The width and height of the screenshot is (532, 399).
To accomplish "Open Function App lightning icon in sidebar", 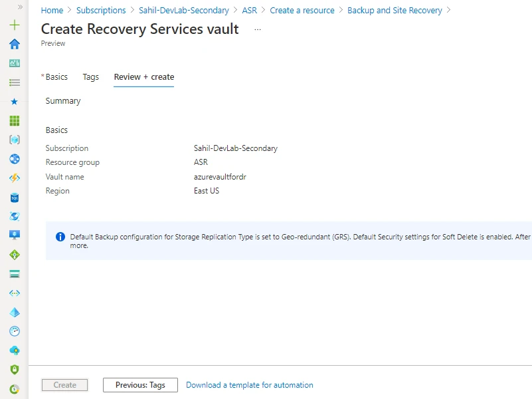I will [13, 178].
